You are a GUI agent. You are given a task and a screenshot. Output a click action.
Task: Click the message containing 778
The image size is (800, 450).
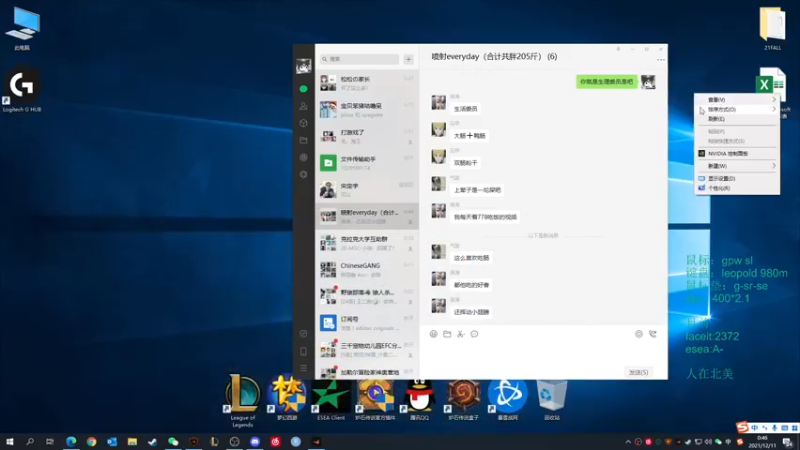pyautogui.click(x=485, y=217)
